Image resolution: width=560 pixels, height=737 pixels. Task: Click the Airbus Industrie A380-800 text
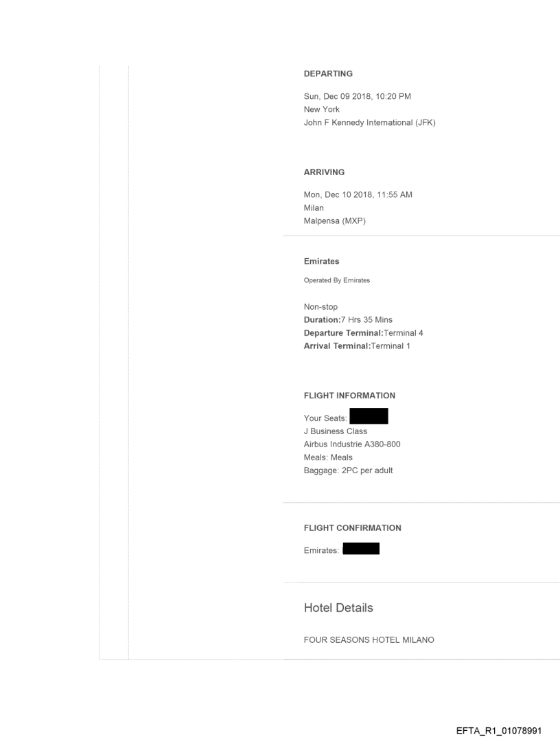click(352, 444)
